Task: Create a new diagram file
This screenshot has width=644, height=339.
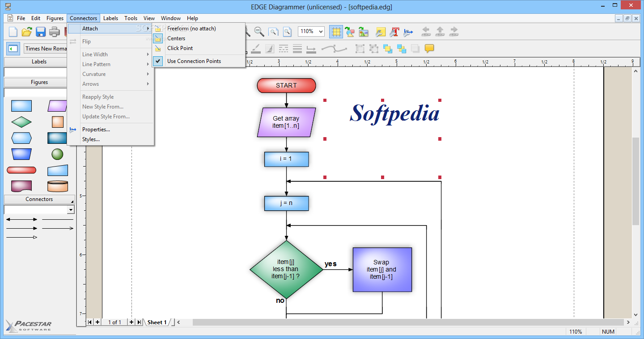Action: click(13, 32)
